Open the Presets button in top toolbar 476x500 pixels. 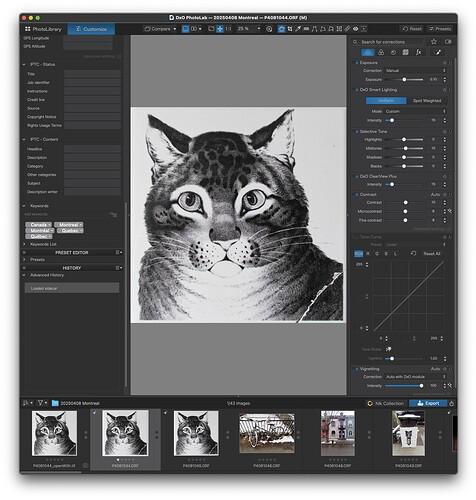[x=440, y=29]
